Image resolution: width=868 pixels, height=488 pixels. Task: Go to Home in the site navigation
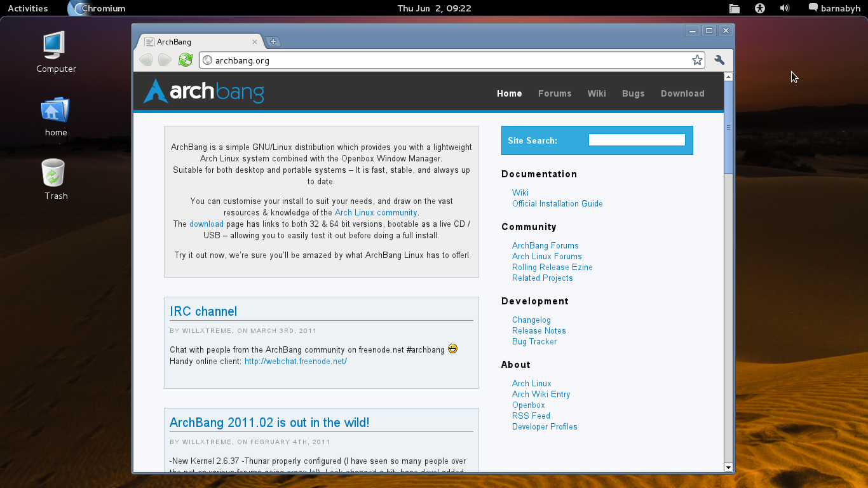pyautogui.click(x=509, y=93)
